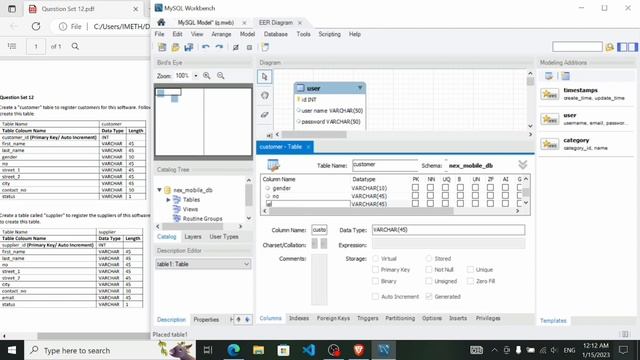Switch to the Layers tab
640x360 pixels.
coord(193,237)
